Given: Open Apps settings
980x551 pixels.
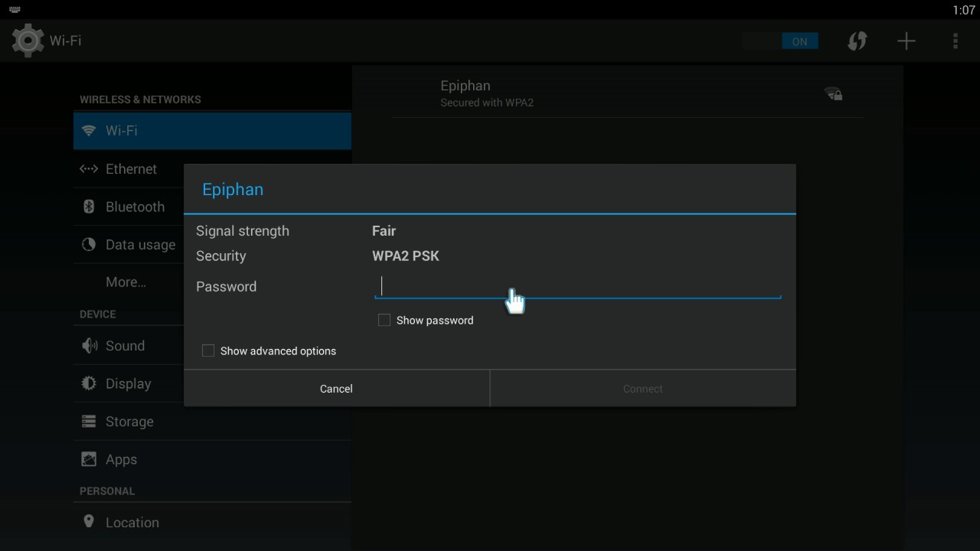Looking at the screenshot, I should click(x=212, y=460).
